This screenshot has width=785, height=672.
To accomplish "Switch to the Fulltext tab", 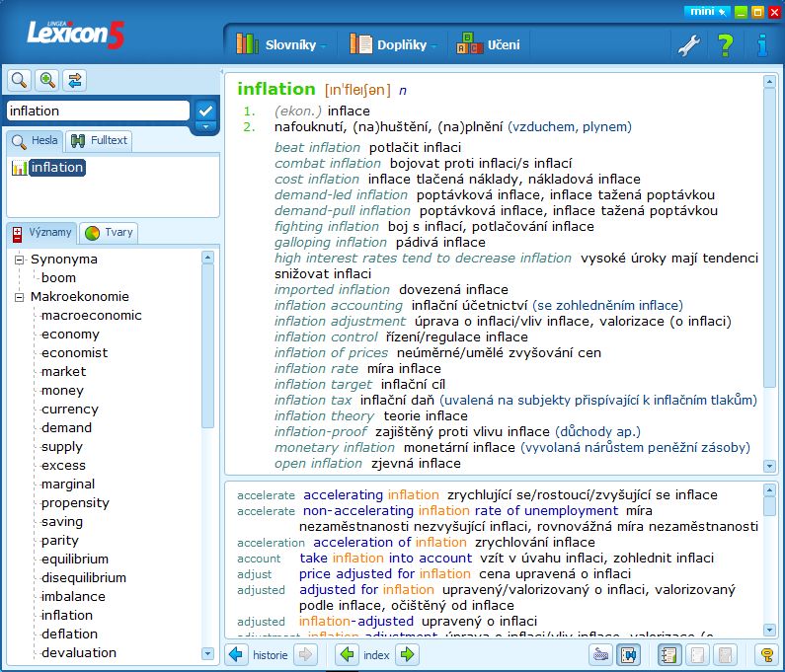I will point(99,140).
